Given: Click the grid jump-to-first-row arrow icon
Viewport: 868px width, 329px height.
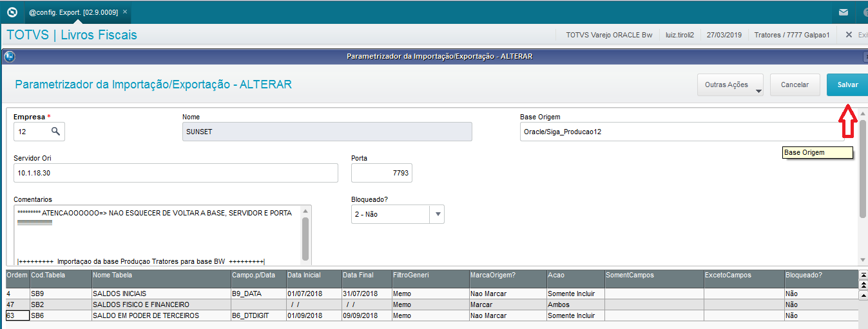Looking at the screenshot, I should (863, 275).
